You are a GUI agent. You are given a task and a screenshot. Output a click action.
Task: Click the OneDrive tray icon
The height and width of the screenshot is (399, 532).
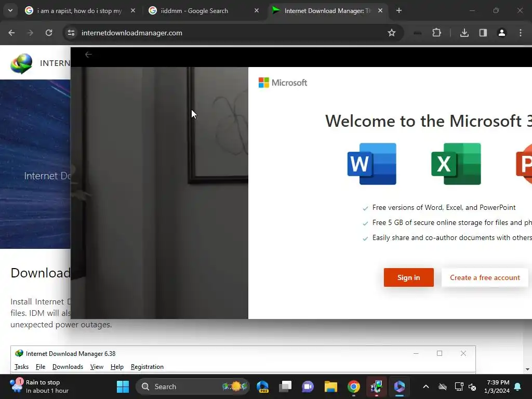tap(443, 387)
